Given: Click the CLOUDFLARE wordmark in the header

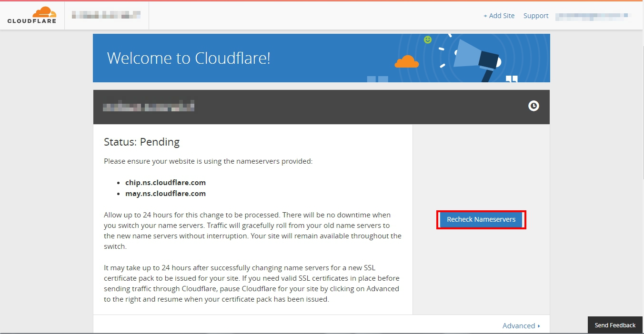Looking at the screenshot, I should click(x=31, y=21).
